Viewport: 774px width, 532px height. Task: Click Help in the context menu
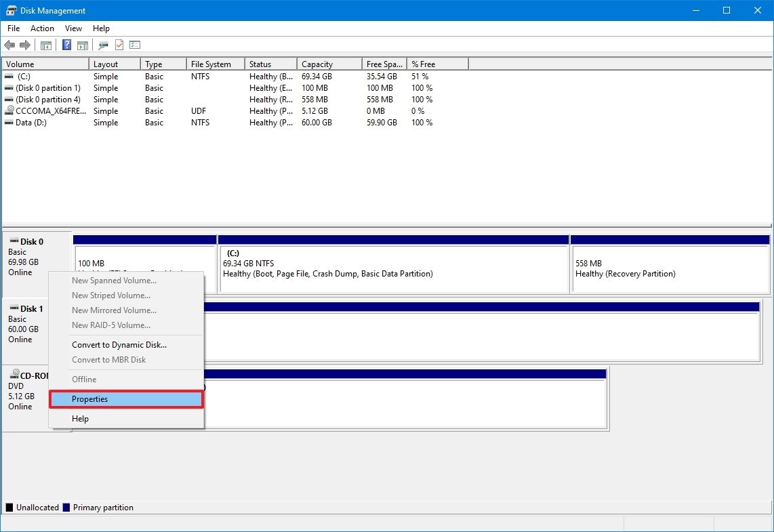tap(80, 419)
